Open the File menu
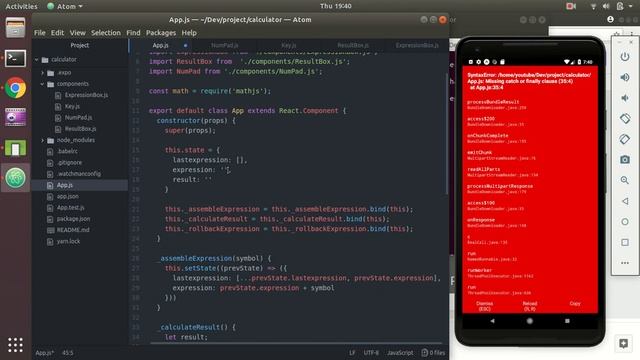Image resolution: width=640 pixels, height=360 pixels. pos(40,33)
